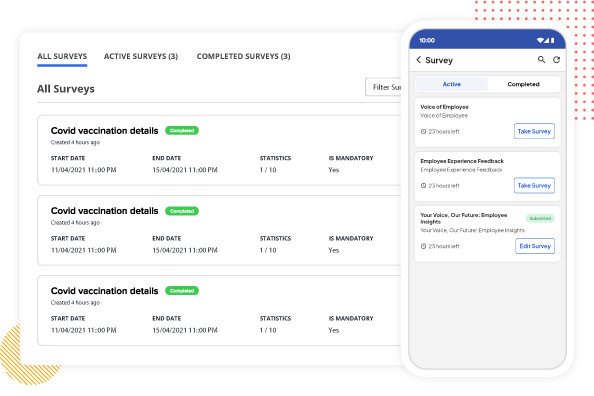Click Your Voice, Our Future: Employee Insights title
This screenshot has height=396, width=594.
[464, 218]
